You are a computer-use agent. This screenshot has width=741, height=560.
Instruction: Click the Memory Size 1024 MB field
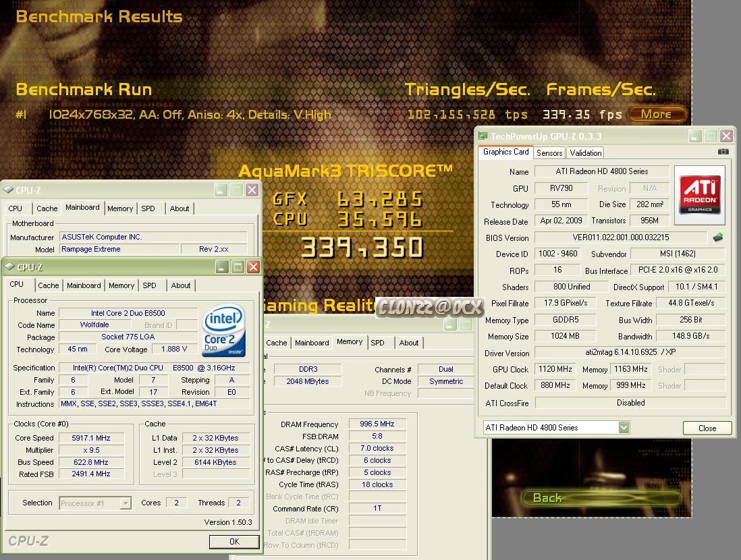(x=565, y=336)
